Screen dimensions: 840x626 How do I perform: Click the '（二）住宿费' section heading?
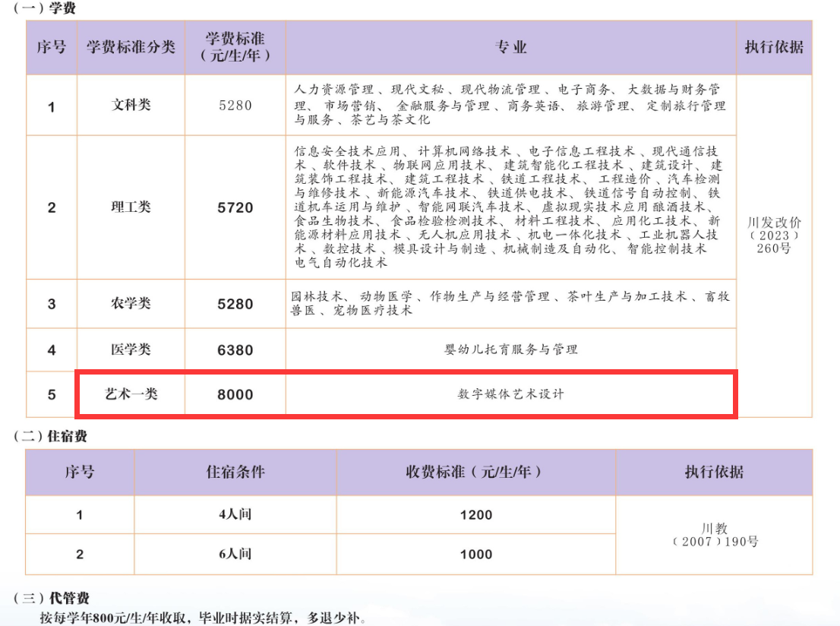[50, 436]
